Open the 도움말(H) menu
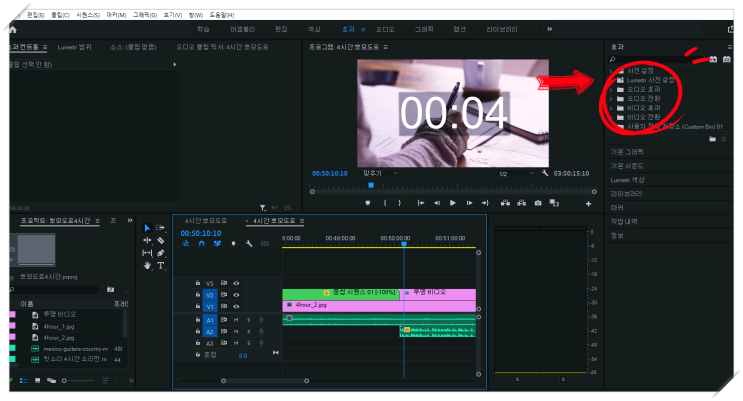 tap(221, 15)
